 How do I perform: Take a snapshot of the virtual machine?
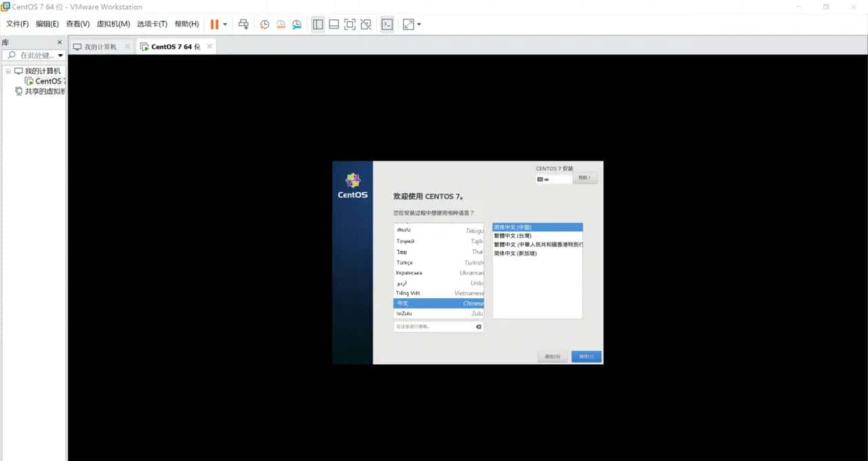click(x=264, y=24)
